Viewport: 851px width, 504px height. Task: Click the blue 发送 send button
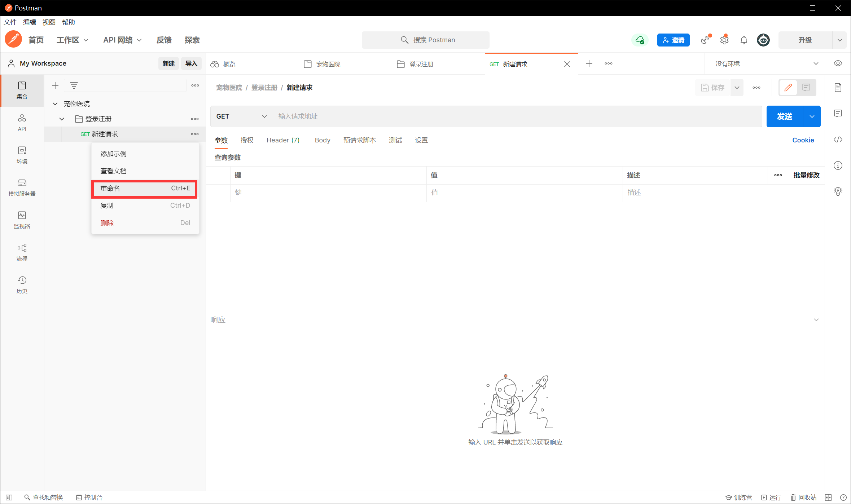[784, 116]
